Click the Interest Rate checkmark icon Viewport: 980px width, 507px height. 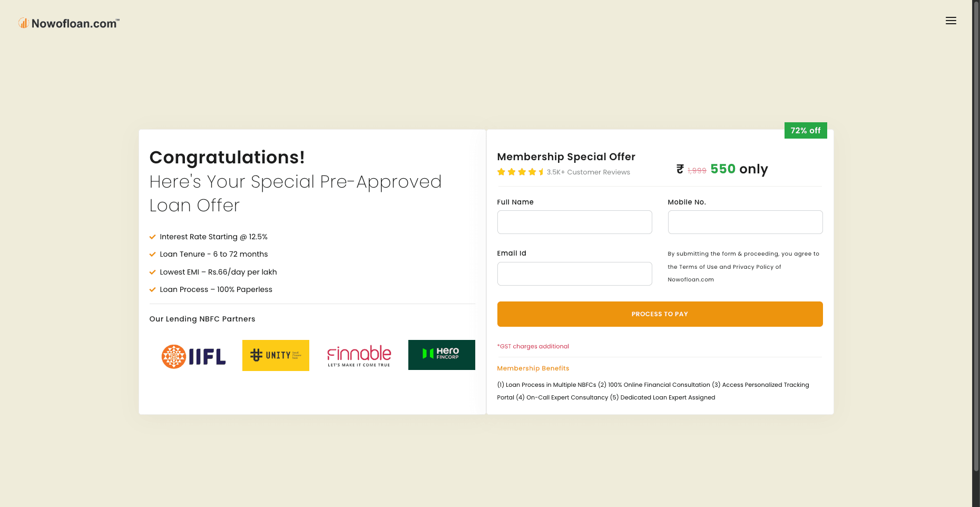click(153, 237)
